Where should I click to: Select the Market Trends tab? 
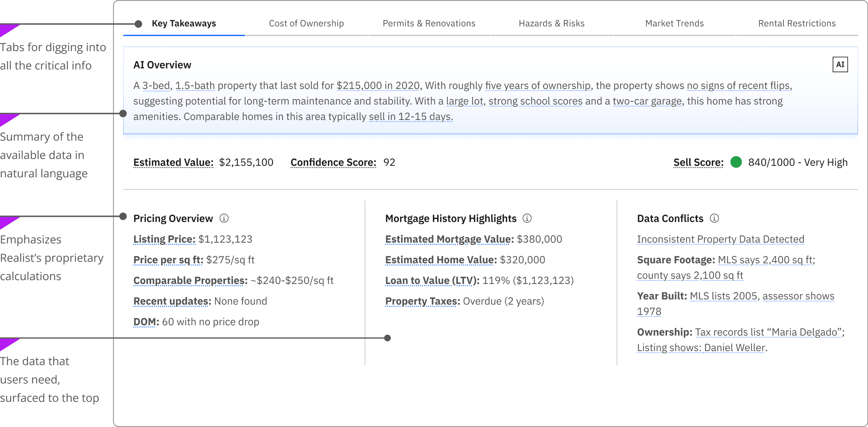[x=674, y=23]
